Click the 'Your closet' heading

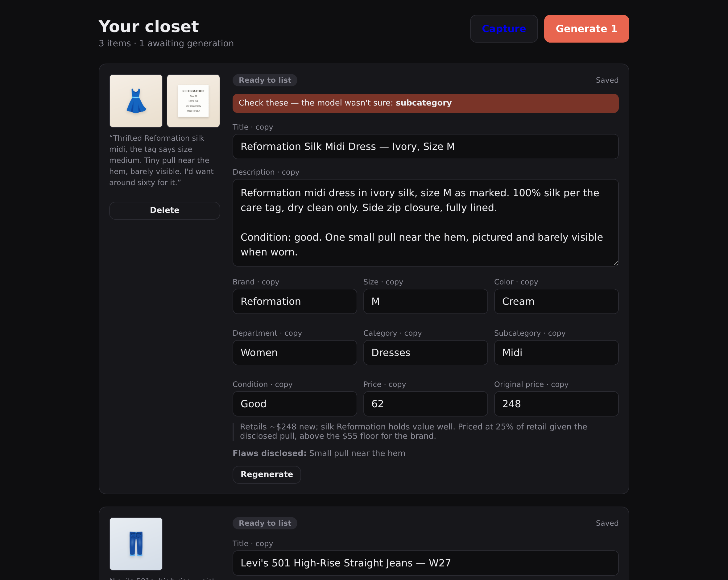(149, 27)
